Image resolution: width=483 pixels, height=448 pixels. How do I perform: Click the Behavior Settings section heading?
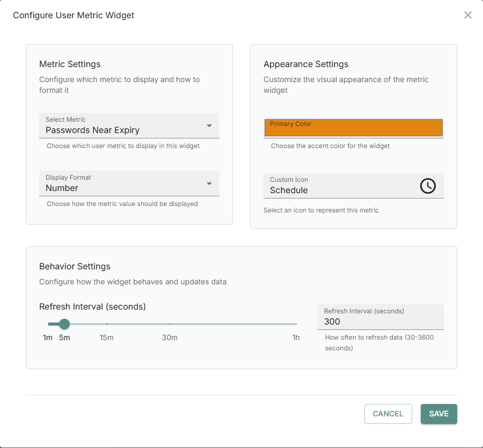tap(75, 266)
